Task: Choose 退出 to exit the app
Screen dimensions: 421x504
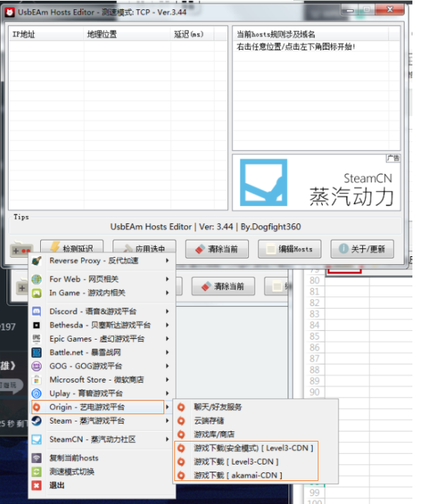Action: pyautogui.click(x=101, y=485)
